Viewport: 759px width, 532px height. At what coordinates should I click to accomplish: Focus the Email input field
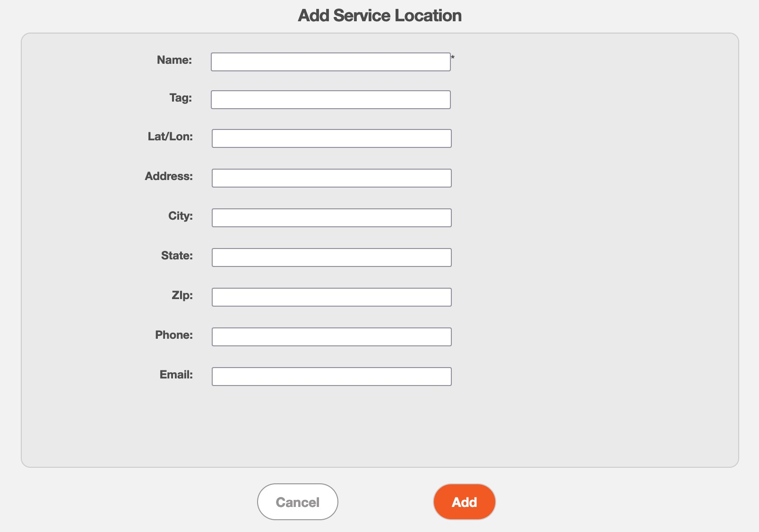pyautogui.click(x=332, y=377)
